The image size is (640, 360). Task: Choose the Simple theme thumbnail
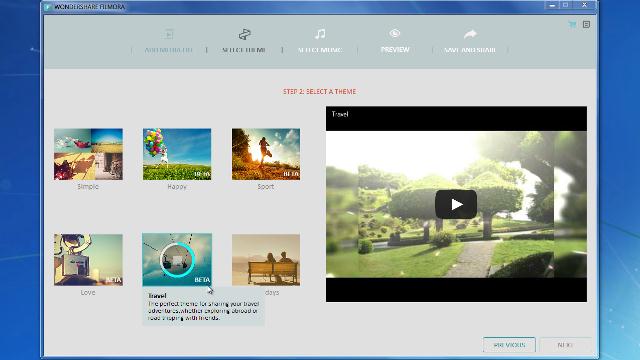click(x=88, y=154)
